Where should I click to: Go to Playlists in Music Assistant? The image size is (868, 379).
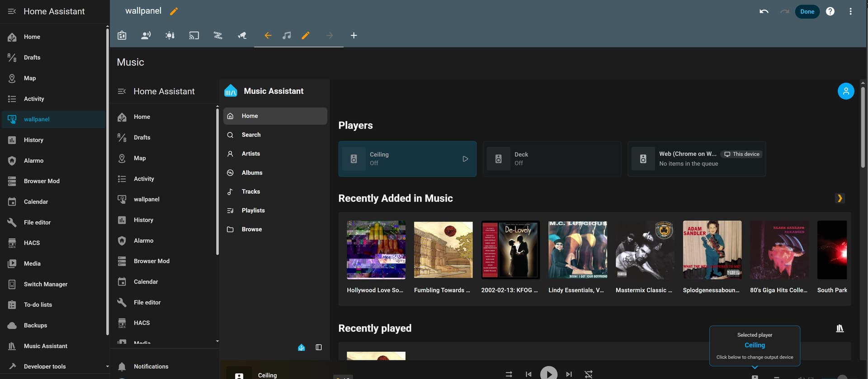pyautogui.click(x=253, y=210)
